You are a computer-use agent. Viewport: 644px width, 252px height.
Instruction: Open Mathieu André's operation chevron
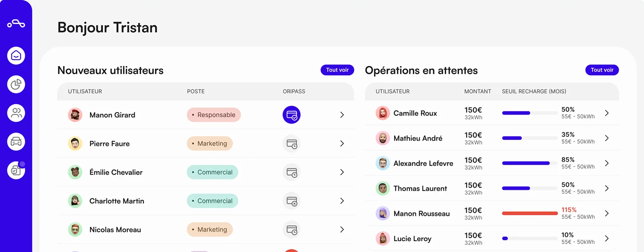[x=607, y=138]
